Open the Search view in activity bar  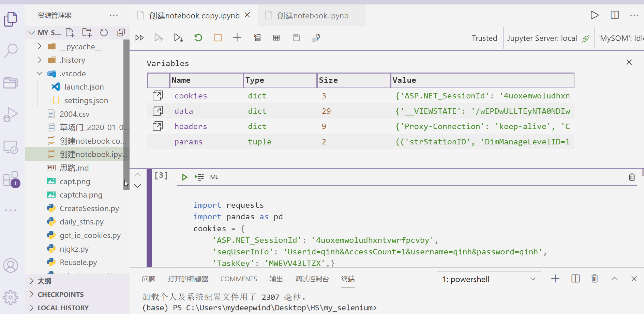pyautogui.click(x=11, y=50)
